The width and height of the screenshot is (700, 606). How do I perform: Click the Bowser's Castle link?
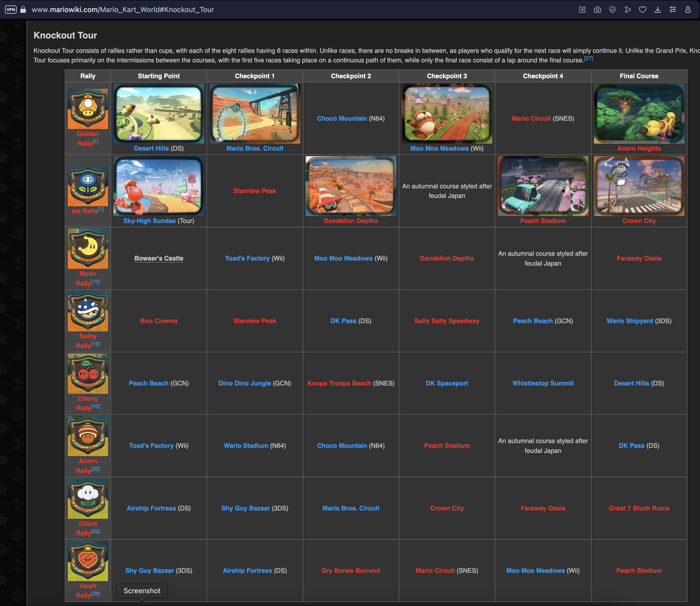[159, 258]
